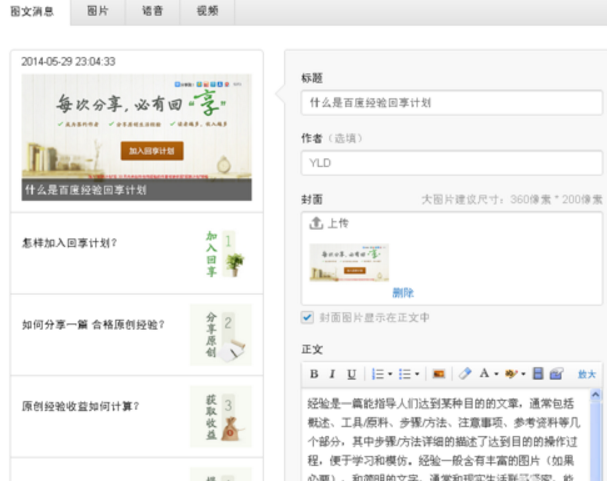Apply bulleted list formatting

coord(405,374)
